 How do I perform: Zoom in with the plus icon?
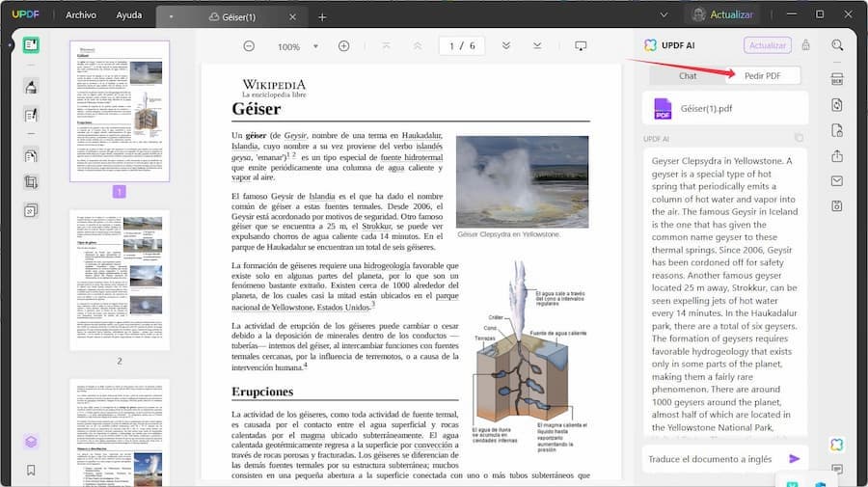click(343, 46)
